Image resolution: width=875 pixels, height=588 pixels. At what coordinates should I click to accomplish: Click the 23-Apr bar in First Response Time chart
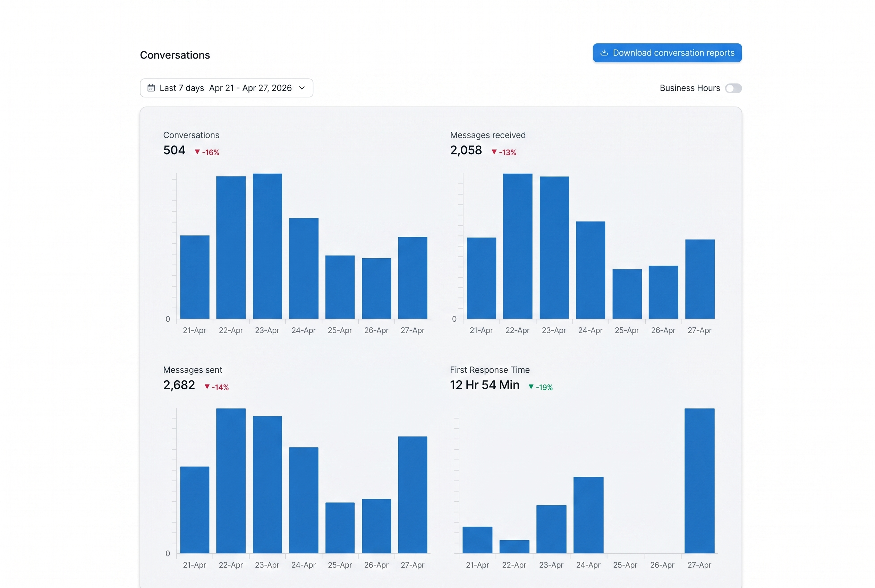click(551, 529)
